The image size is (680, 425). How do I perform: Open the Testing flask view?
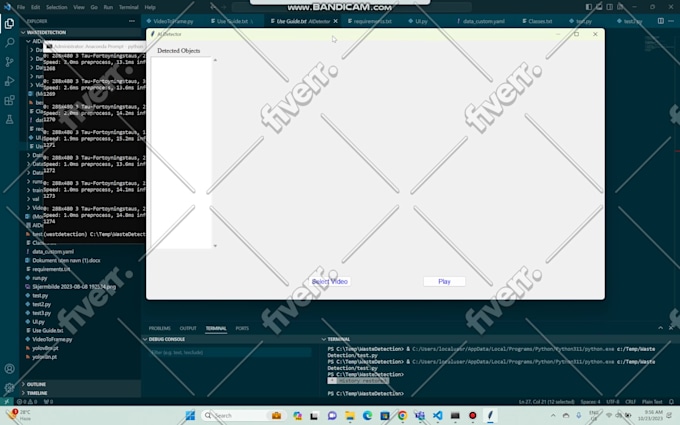click(9, 119)
